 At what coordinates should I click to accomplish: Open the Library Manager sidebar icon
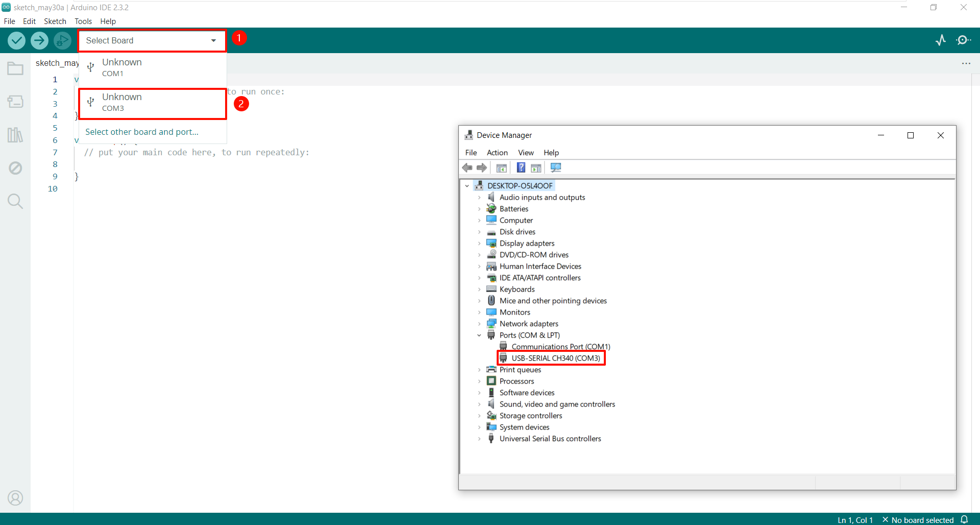click(15, 135)
